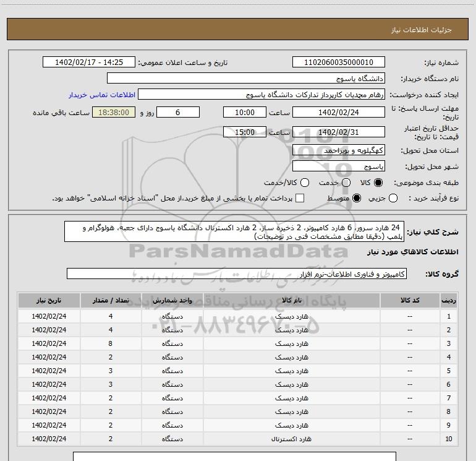Select the خدمت radio button
The image size is (476, 461).
click(346, 183)
